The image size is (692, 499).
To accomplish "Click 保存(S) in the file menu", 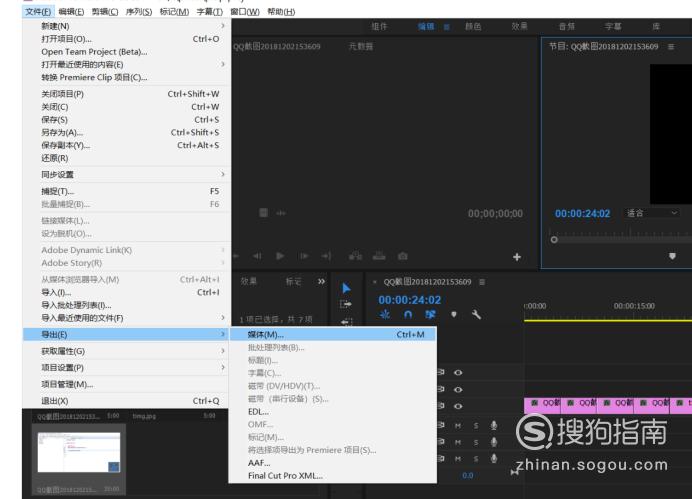I will [126, 120].
